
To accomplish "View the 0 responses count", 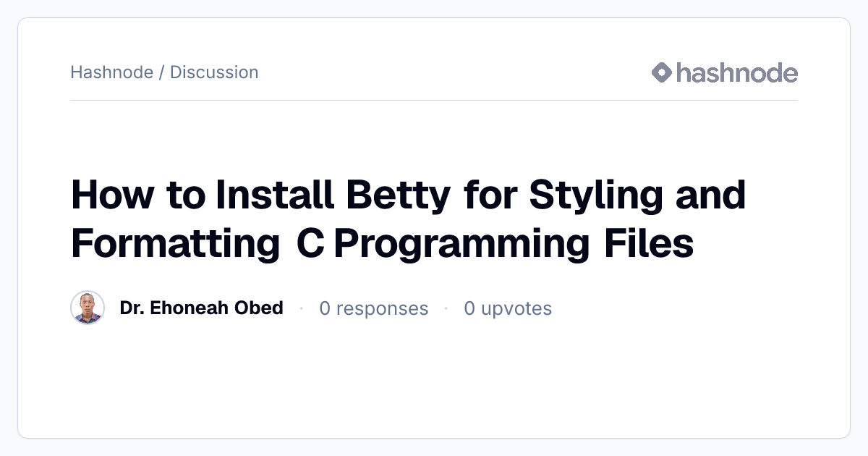I will pyautogui.click(x=374, y=309).
